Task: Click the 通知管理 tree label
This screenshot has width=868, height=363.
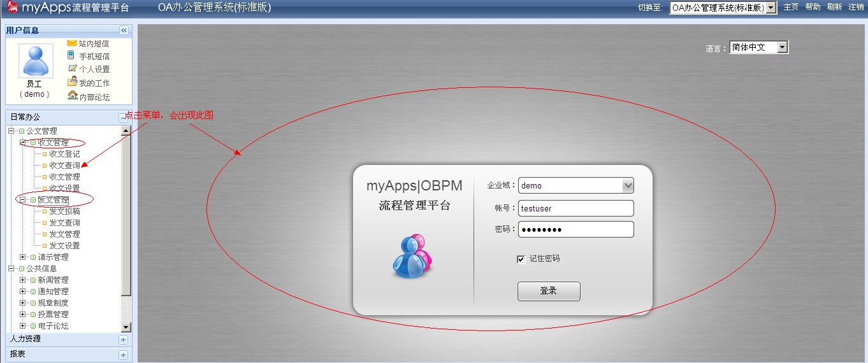Action: [x=53, y=291]
